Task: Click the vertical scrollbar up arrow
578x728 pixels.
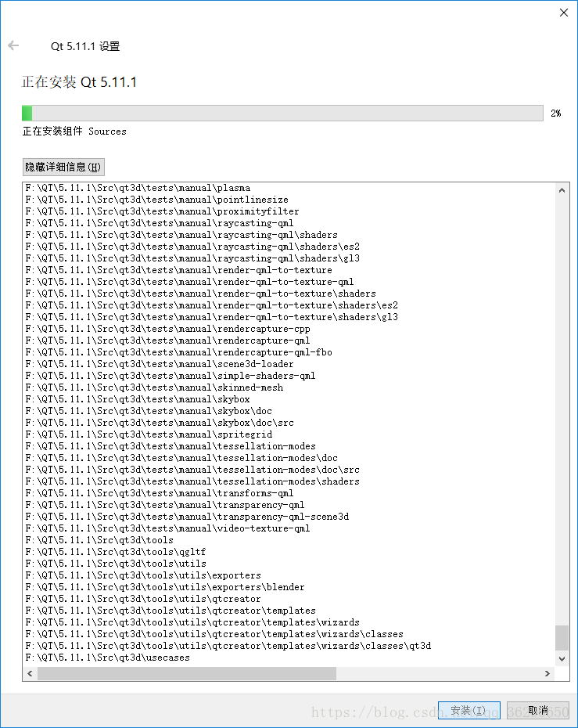Action: pyautogui.click(x=562, y=190)
